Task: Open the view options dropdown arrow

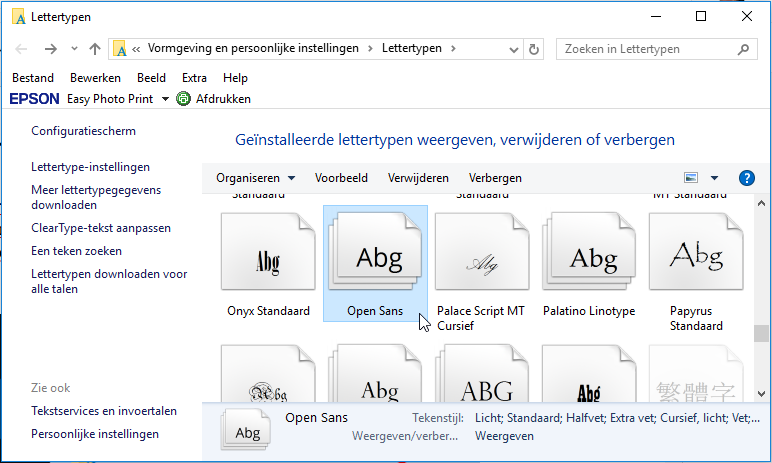Action: pos(714,178)
